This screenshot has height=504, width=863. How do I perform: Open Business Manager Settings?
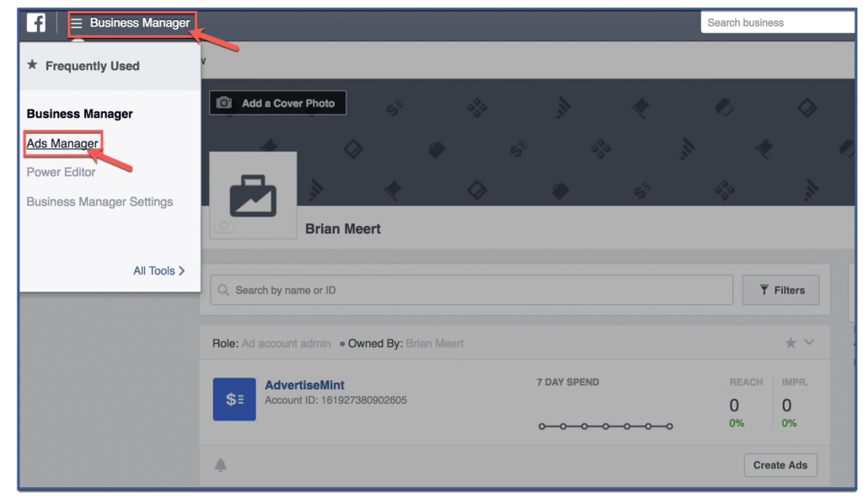[x=99, y=202]
